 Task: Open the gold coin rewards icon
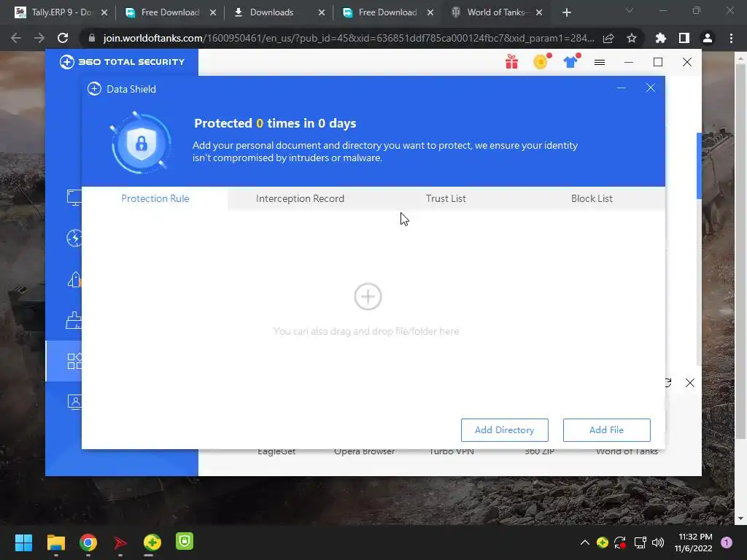point(541,62)
